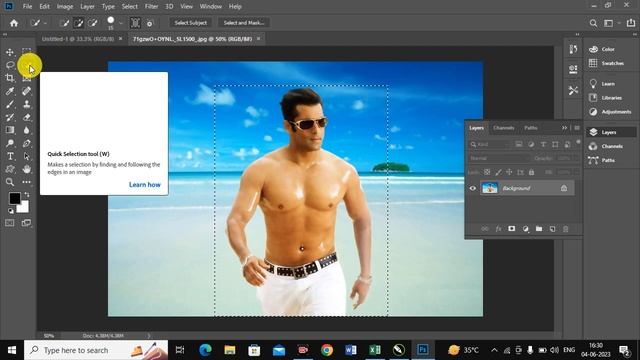Delete layer trash icon
640x360 pixels.
(x=566, y=229)
